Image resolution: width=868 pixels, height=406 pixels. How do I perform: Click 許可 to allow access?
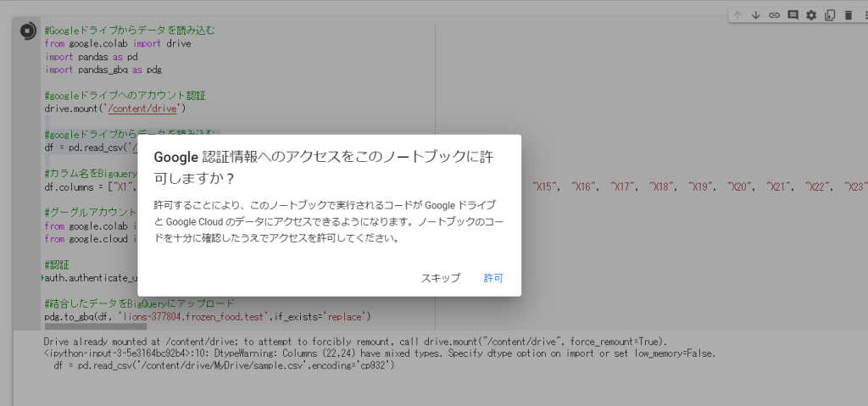493,278
